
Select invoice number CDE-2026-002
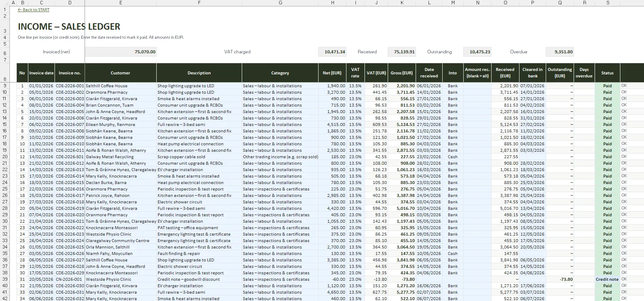click(x=70, y=92)
